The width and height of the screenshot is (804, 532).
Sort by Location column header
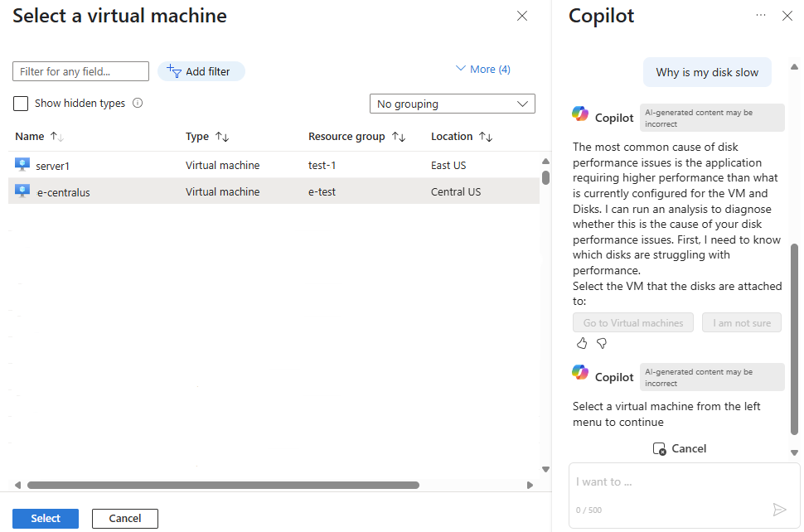(452, 137)
